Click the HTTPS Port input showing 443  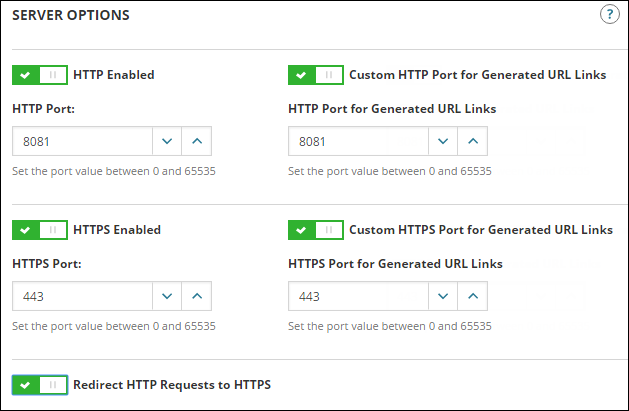tap(82, 296)
